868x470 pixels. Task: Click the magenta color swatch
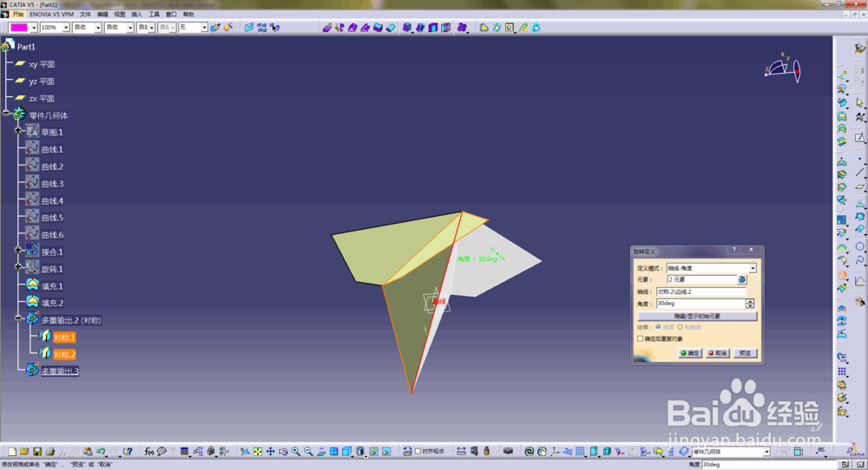[19, 28]
